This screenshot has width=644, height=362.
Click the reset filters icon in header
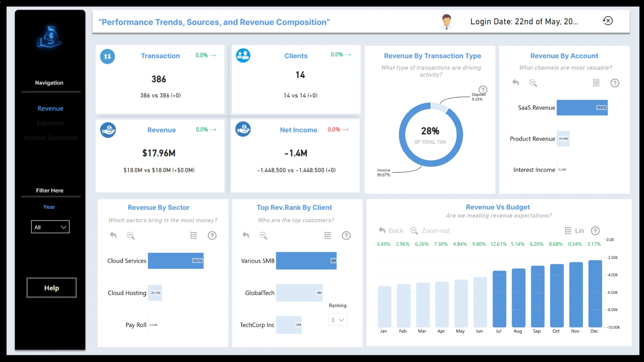point(607,21)
